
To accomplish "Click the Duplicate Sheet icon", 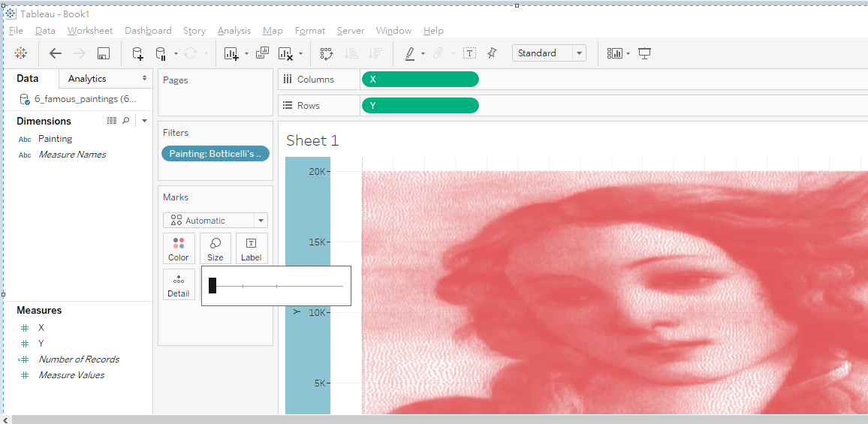I will click(x=262, y=53).
